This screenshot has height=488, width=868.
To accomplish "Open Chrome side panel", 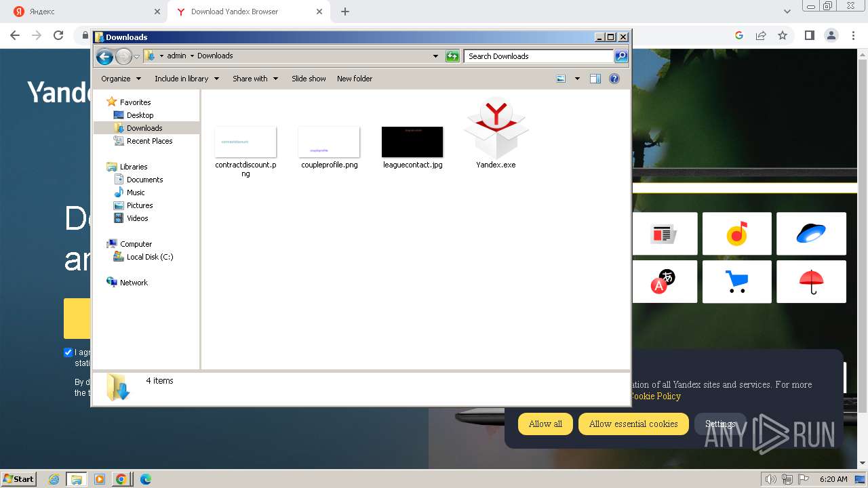I will coord(809,35).
